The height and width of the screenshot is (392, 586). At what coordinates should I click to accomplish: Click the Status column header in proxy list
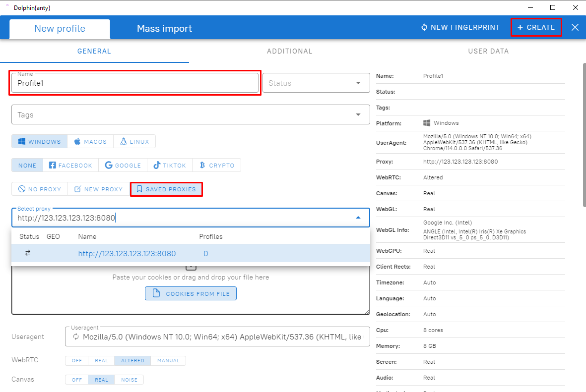coord(29,236)
